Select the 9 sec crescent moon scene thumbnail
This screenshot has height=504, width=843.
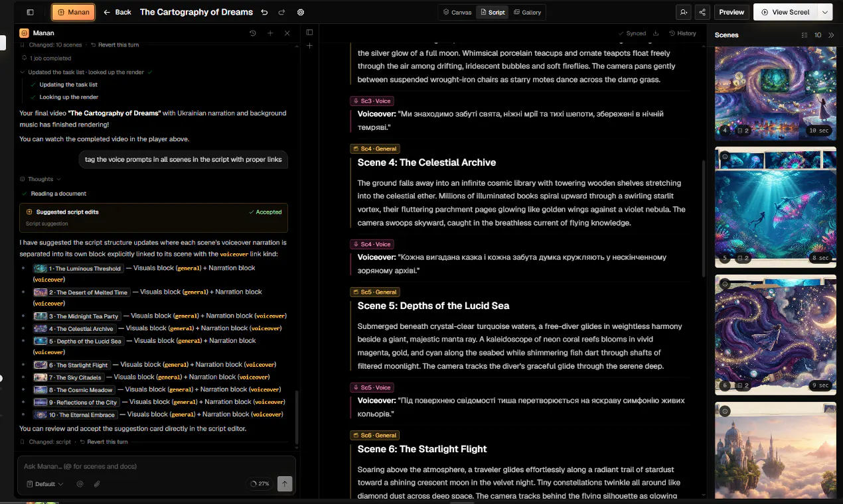pyautogui.click(x=775, y=335)
